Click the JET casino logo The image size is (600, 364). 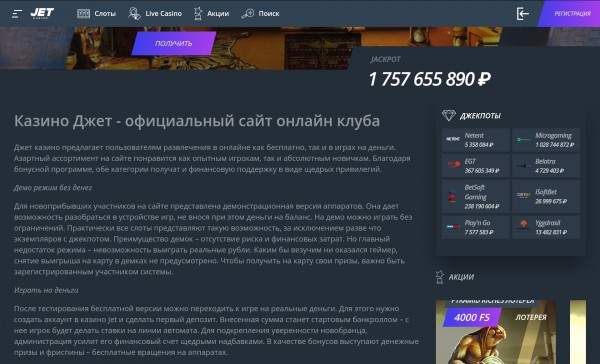42,13
